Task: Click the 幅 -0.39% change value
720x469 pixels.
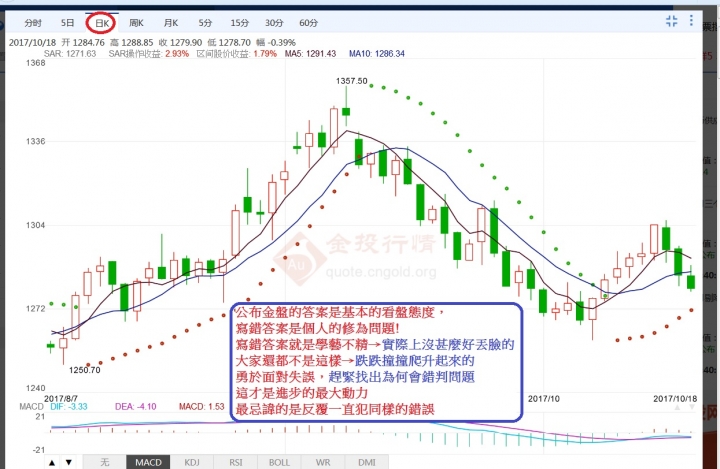Action: tap(276, 43)
